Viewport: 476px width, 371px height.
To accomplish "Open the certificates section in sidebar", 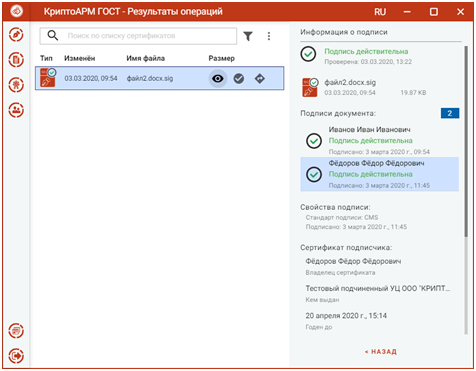I will (16, 85).
